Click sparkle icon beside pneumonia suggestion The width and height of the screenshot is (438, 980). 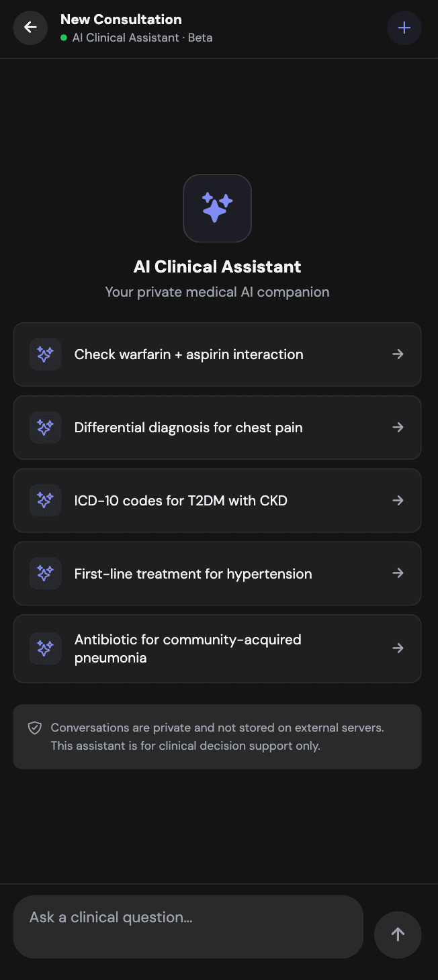(46, 648)
